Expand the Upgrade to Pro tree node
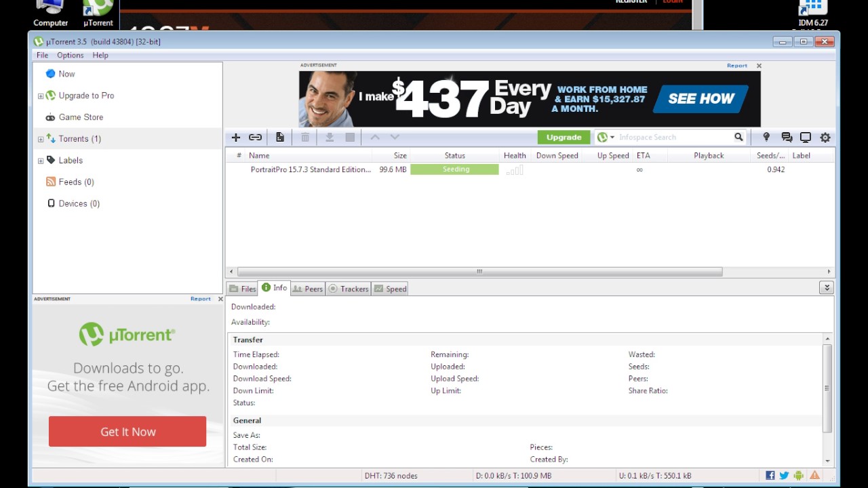Viewport: 868px width, 488px height. click(x=41, y=96)
